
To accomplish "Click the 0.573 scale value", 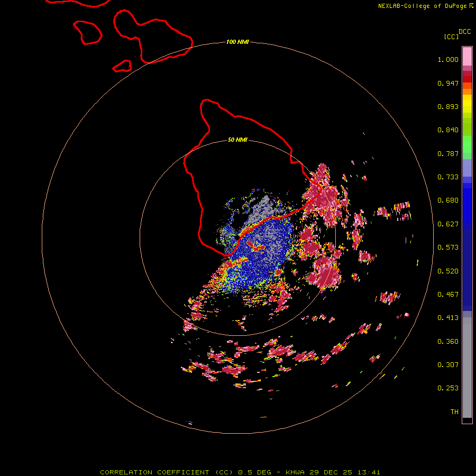I will coord(448,248).
